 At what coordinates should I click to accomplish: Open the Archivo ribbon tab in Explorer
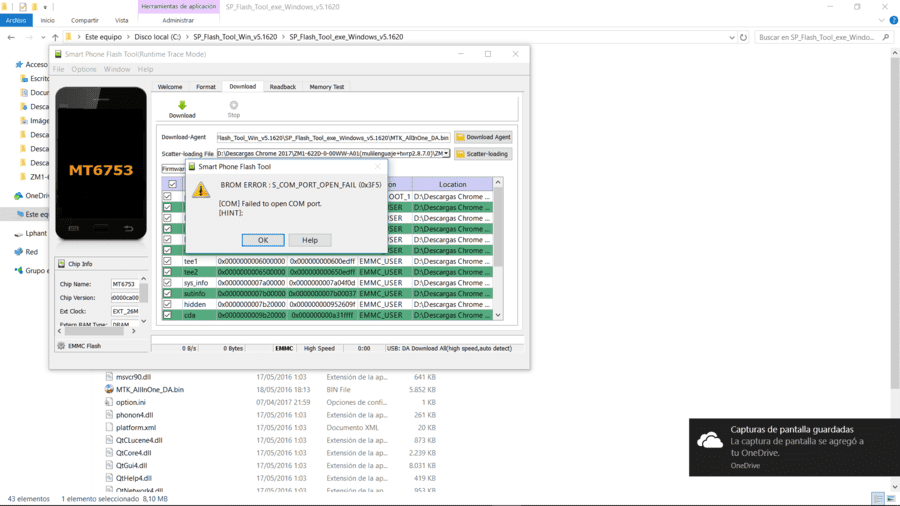tap(16, 20)
